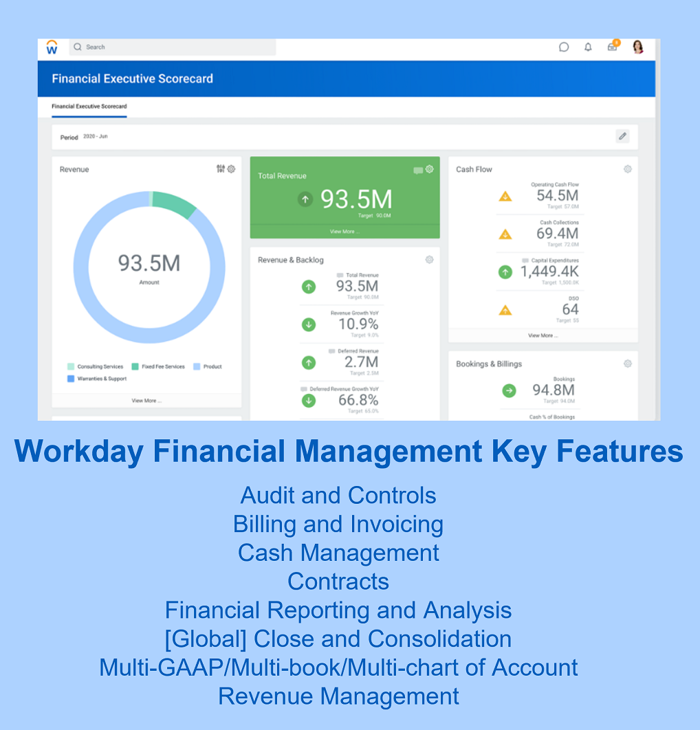Click the 66.8% Deferred Revenue Growth value
The image size is (700, 730).
358,400
